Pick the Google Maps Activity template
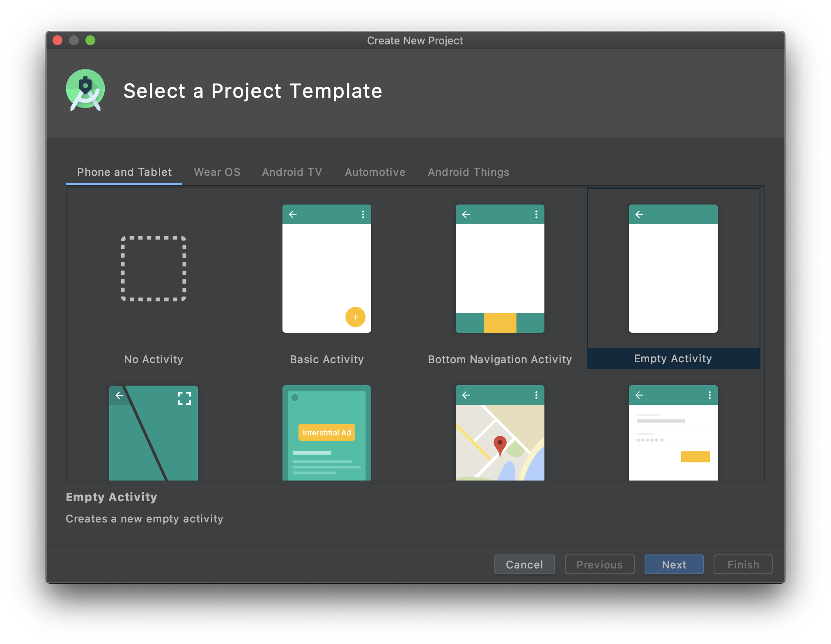Screen dimensions: 831x644 click(x=500, y=433)
